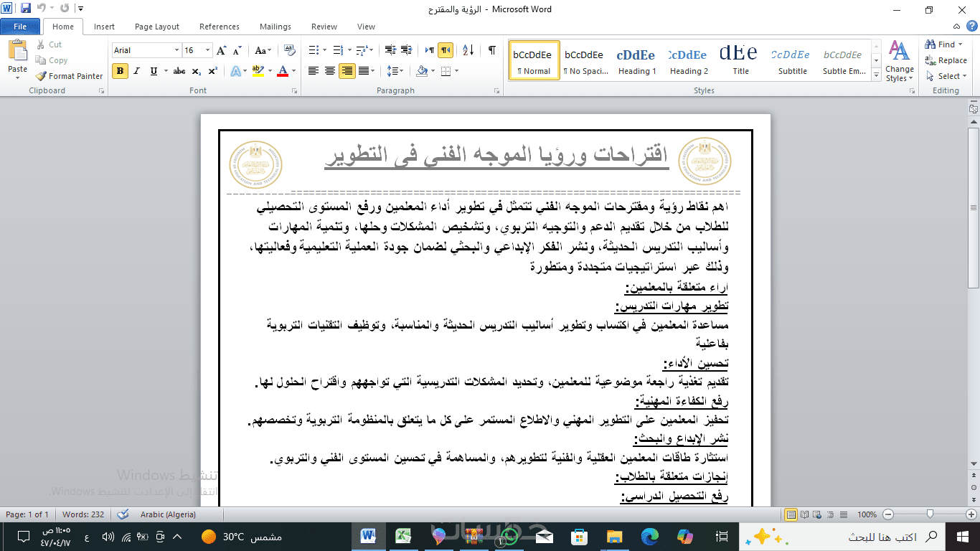
Task: Open the Review tab
Action: click(x=324, y=27)
